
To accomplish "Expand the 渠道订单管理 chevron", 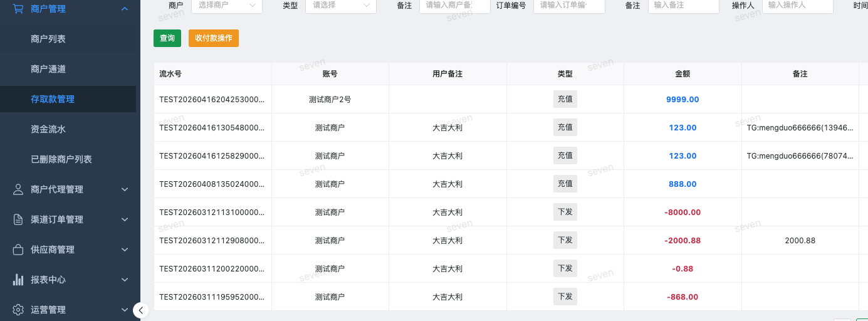I will pos(125,219).
